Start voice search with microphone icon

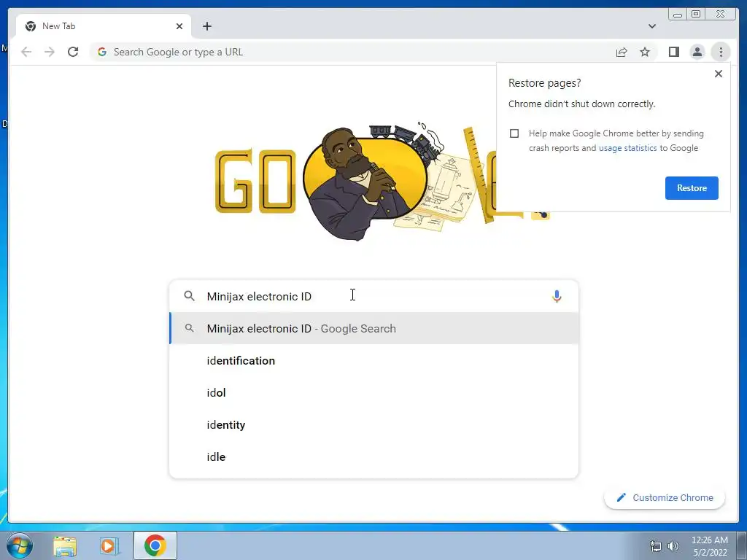[x=556, y=296]
